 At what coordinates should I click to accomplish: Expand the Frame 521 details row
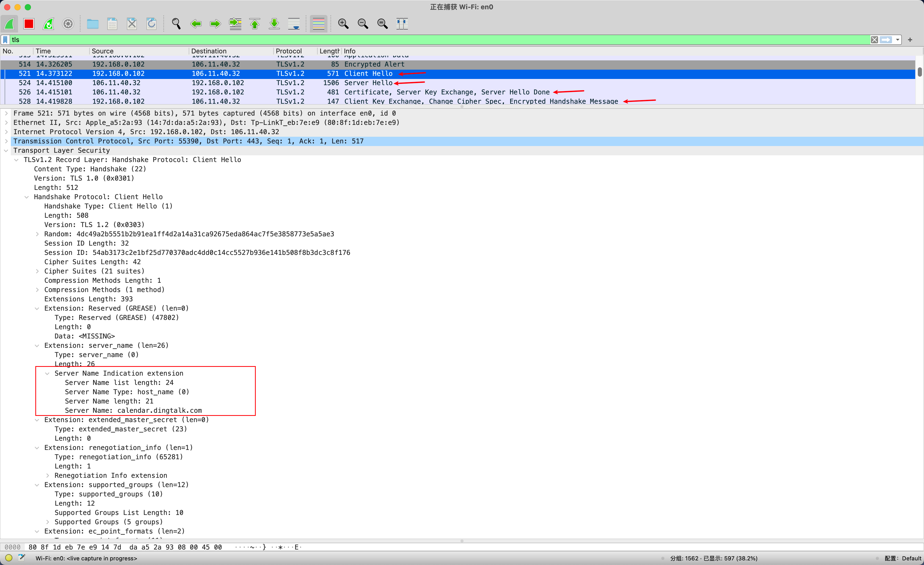(6, 113)
